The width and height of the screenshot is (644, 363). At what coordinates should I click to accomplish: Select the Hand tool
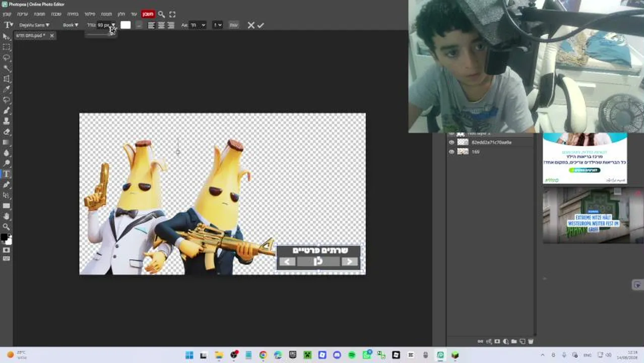6,217
